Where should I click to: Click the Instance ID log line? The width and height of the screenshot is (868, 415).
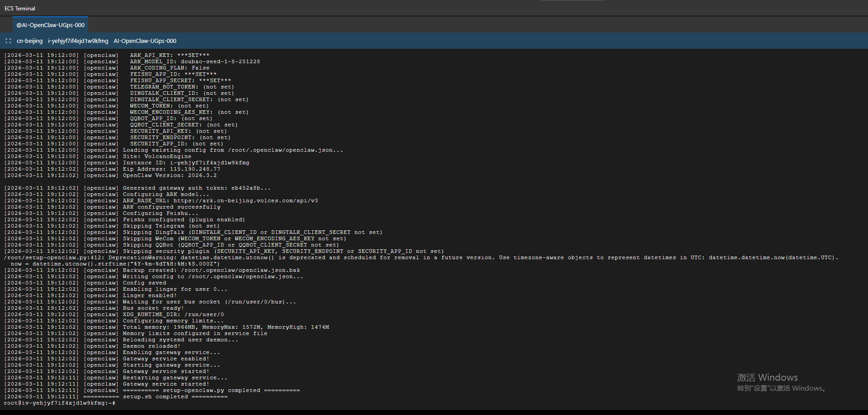[x=127, y=163]
